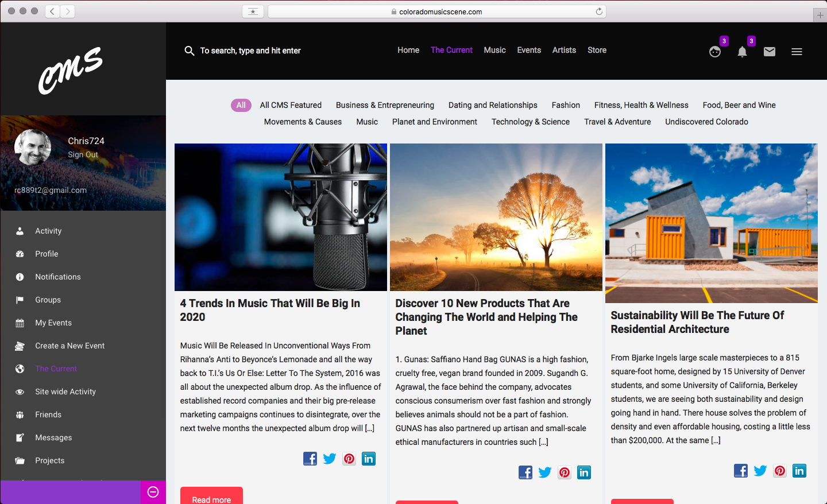Open the notifications bell icon
Screen dimensions: 827x504
click(x=742, y=52)
